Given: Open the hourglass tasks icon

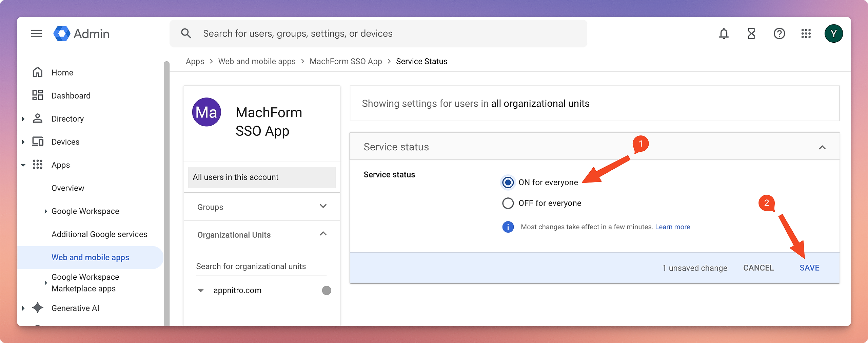Looking at the screenshot, I should (751, 34).
